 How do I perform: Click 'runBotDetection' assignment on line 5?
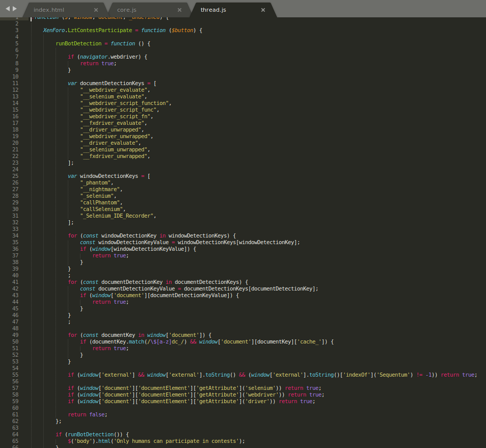[x=78, y=44]
